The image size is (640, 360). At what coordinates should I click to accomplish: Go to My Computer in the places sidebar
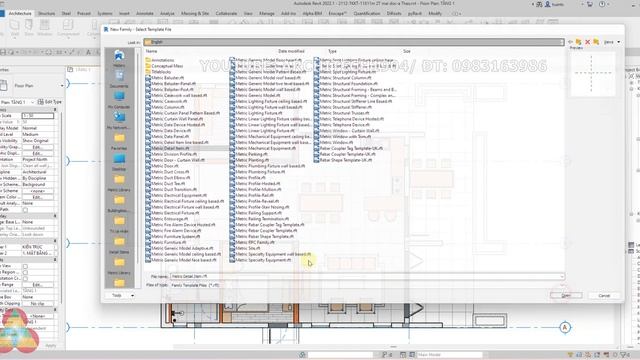coord(119,100)
